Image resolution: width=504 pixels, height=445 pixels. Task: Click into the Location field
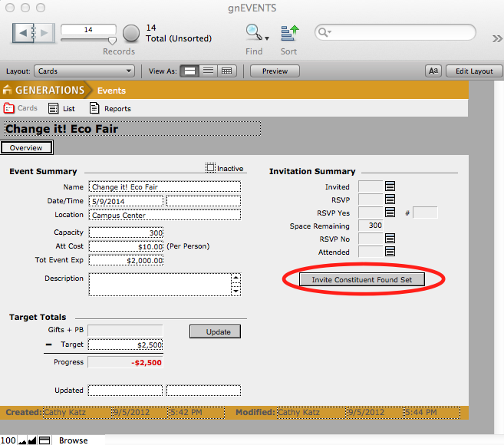164,215
